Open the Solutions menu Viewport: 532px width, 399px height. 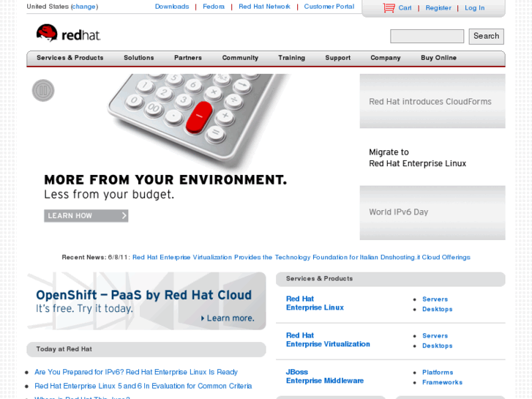(139, 58)
